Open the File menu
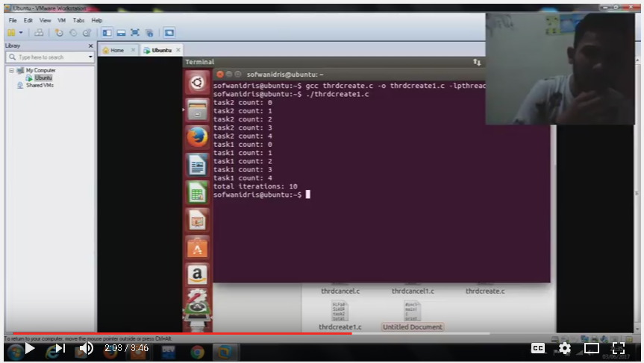Image resolution: width=644 pixels, height=363 pixels. click(x=13, y=20)
